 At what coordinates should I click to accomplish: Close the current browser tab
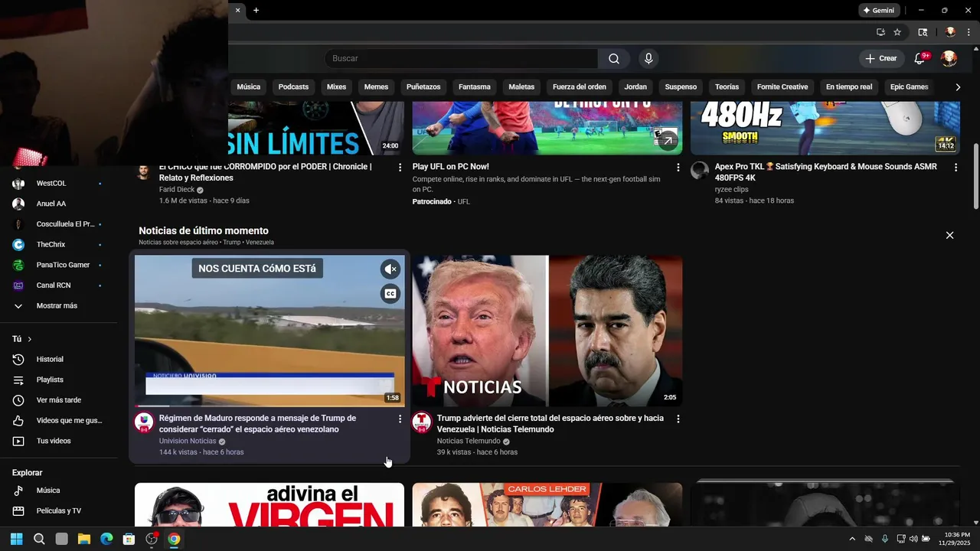coord(238,11)
